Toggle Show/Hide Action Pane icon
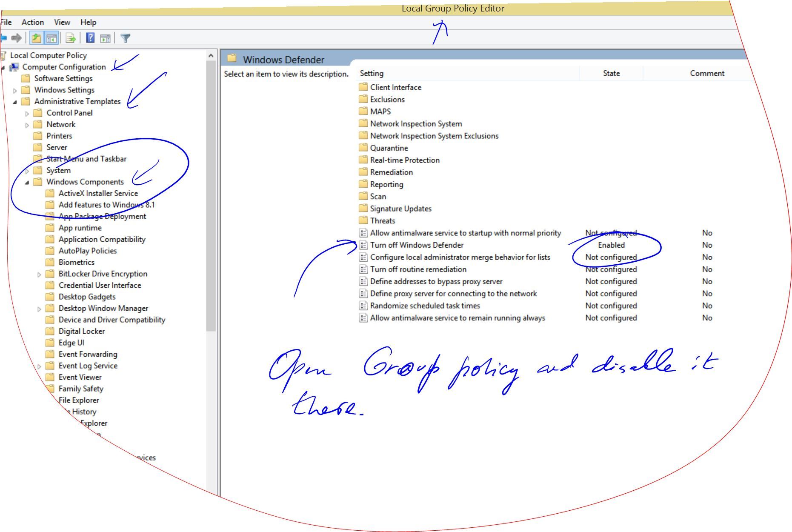The image size is (792, 532). coord(105,38)
